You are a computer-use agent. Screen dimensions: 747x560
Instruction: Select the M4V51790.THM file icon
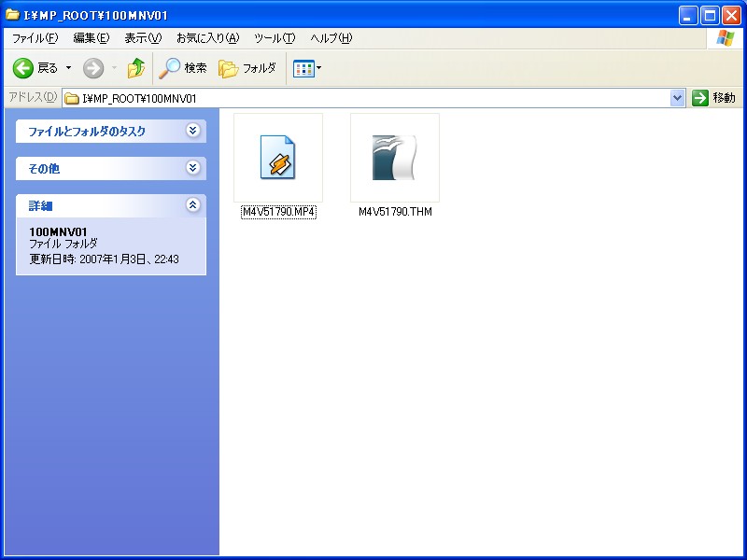(x=394, y=158)
